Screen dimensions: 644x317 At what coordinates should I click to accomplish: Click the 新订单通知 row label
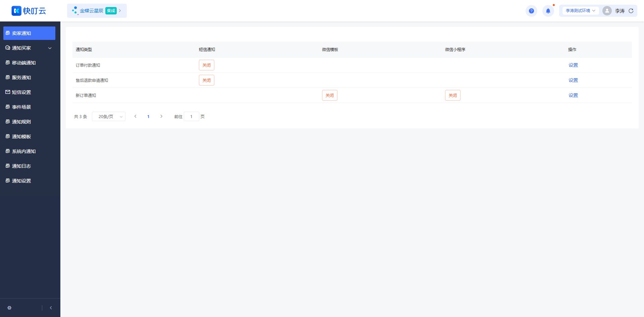click(x=86, y=95)
